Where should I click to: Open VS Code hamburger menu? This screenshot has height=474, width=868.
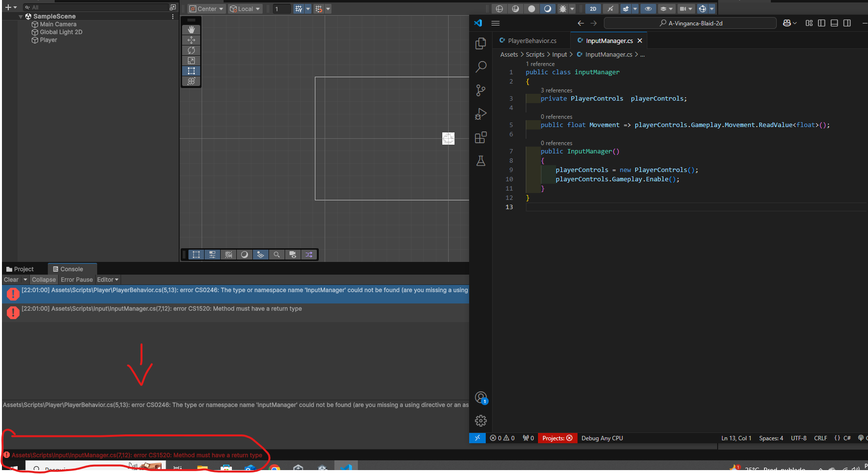click(496, 23)
